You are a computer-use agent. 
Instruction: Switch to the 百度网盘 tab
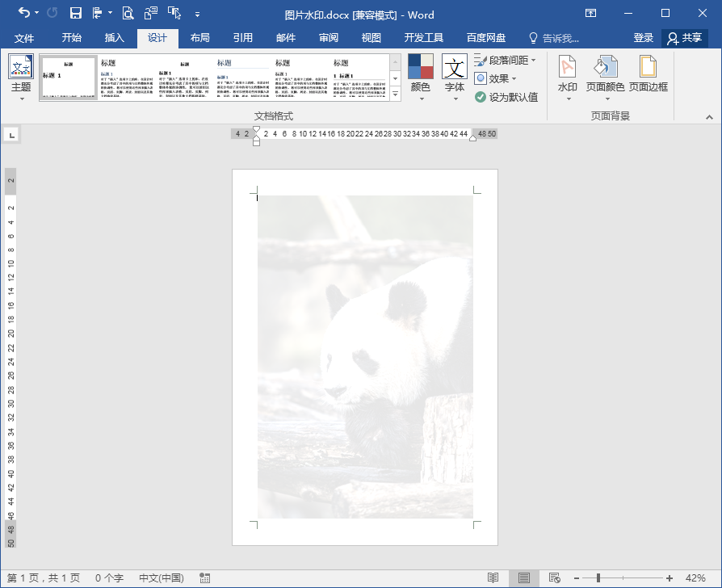pos(486,38)
